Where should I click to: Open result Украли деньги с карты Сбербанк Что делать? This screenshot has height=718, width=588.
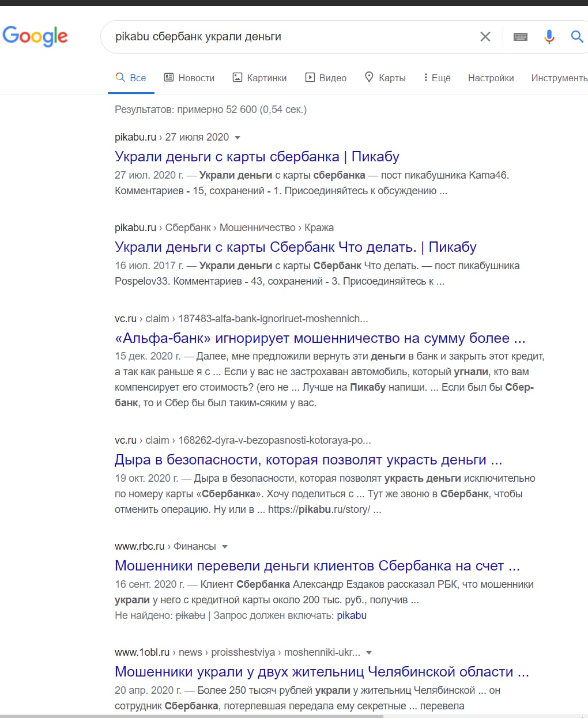(296, 247)
